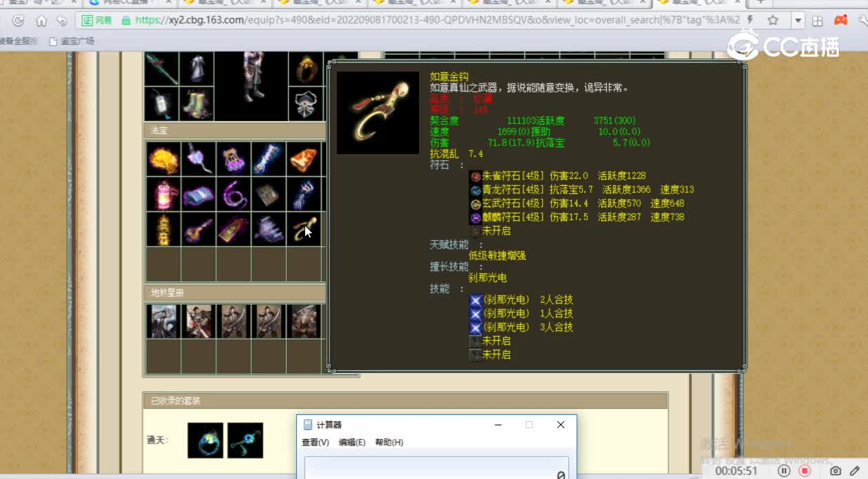Click the 已收录的套装 section header
Viewport: 868px width, 479px height.
(x=405, y=401)
